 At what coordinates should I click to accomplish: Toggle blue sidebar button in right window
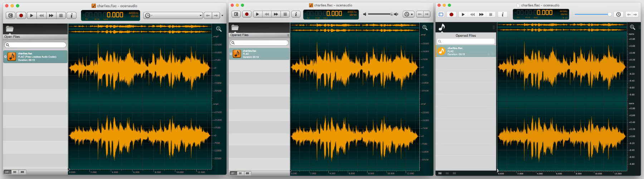(441, 14)
